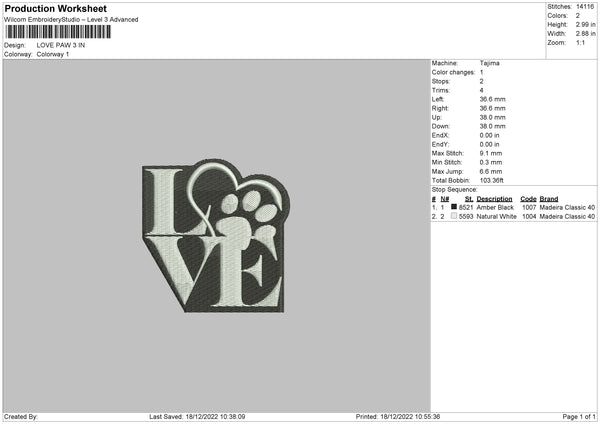Click the Width value 2.88 in
The height and width of the screenshot is (424, 600).
[x=585, y=34]
